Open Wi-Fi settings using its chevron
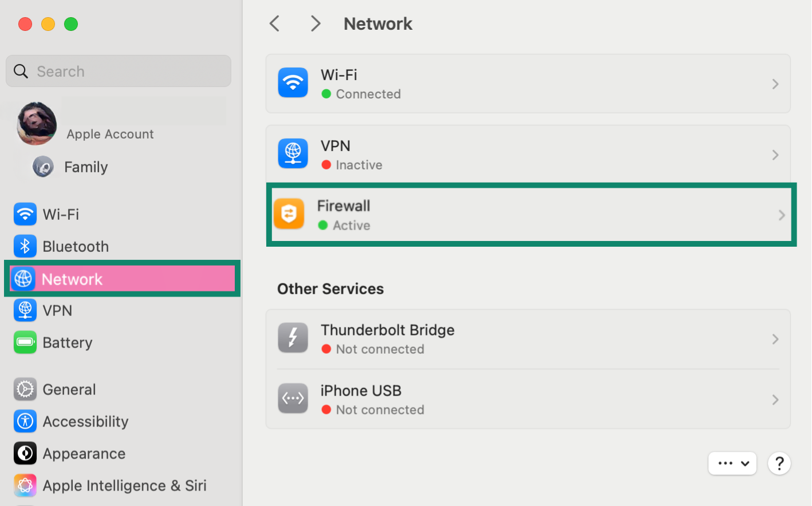This screenshot has height=506, width=812. 775,84
